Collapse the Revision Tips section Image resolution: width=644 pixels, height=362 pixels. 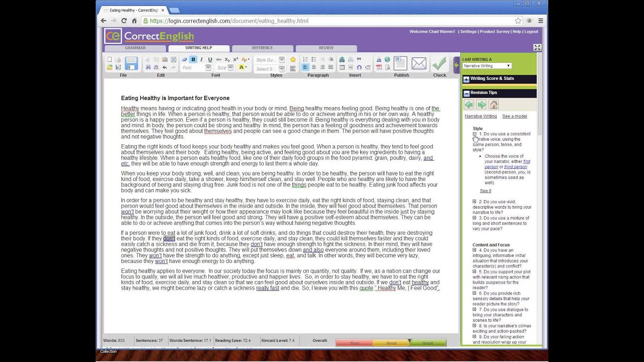(466, 93)
